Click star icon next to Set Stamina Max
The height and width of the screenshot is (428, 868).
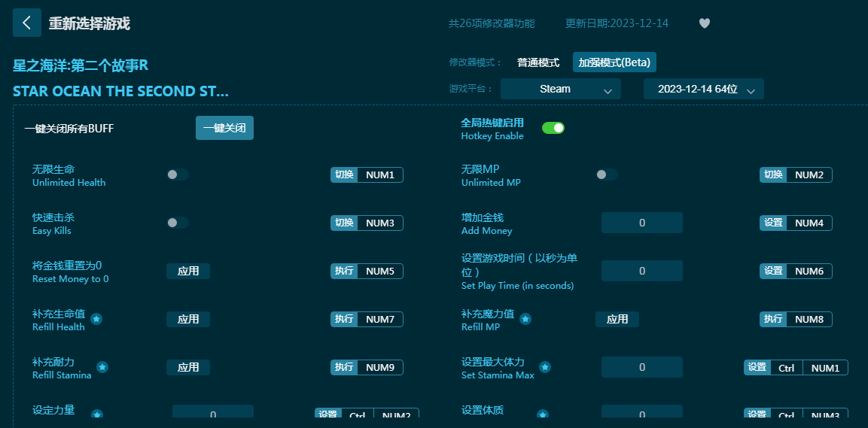point(545,367)
